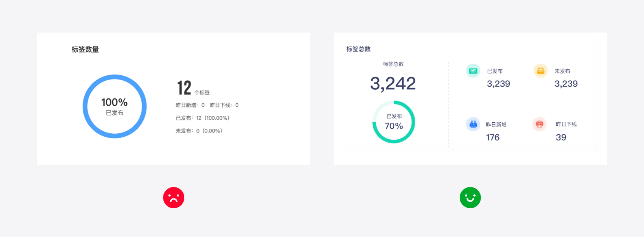Click the 100% text inside blue ring
This screenshot has width=644, height=237.
coord(115,102)
